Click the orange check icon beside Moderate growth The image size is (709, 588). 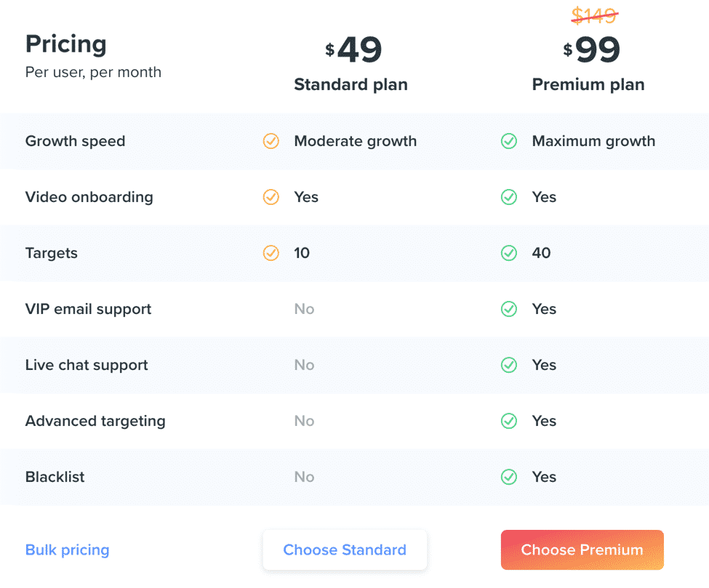tap(271, 141)
